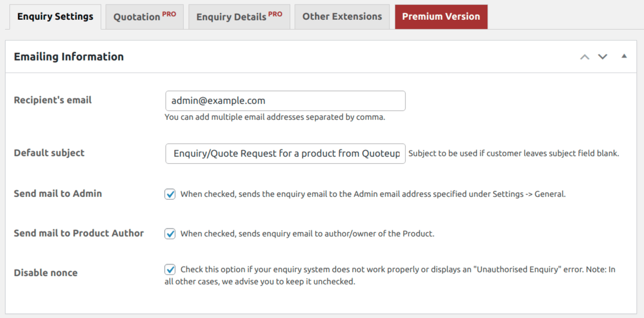
Task: Open the Quotation PRO tab
Action: click(x=145, y=17)
